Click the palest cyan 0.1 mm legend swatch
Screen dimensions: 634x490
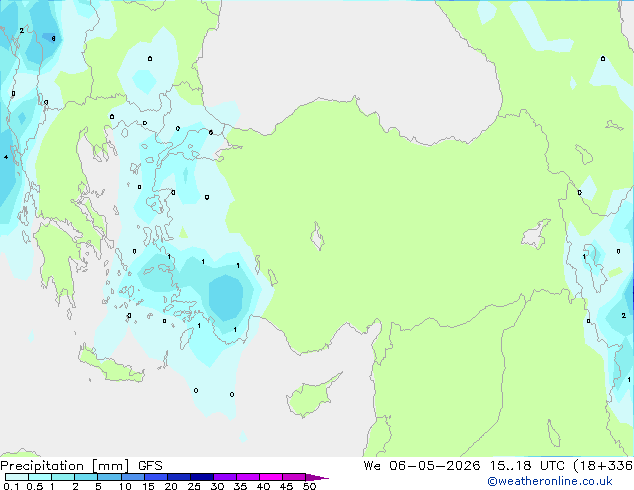point(17,477)
